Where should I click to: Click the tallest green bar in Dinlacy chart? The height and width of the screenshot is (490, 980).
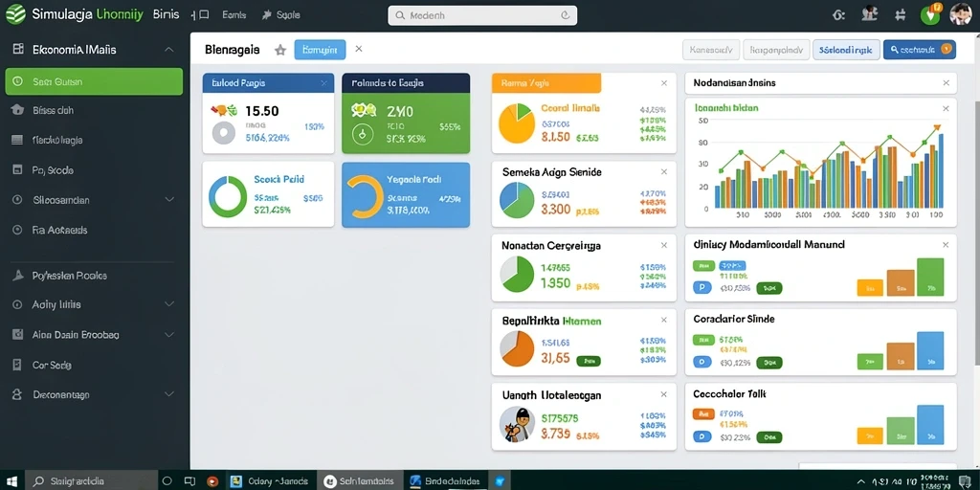pos(930,277)
